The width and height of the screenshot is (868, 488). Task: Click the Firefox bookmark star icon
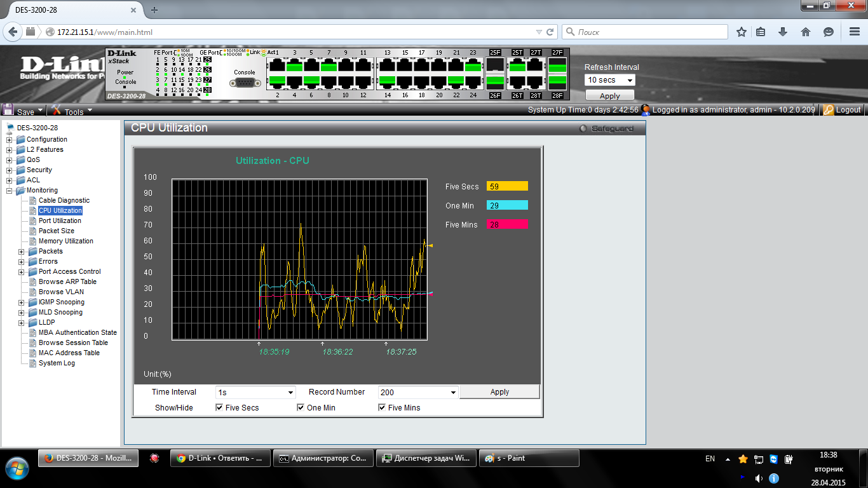click(x=741, y=32)
